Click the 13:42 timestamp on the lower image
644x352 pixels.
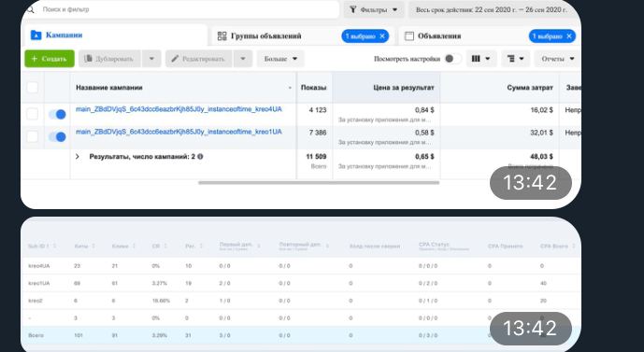(530, 329)
